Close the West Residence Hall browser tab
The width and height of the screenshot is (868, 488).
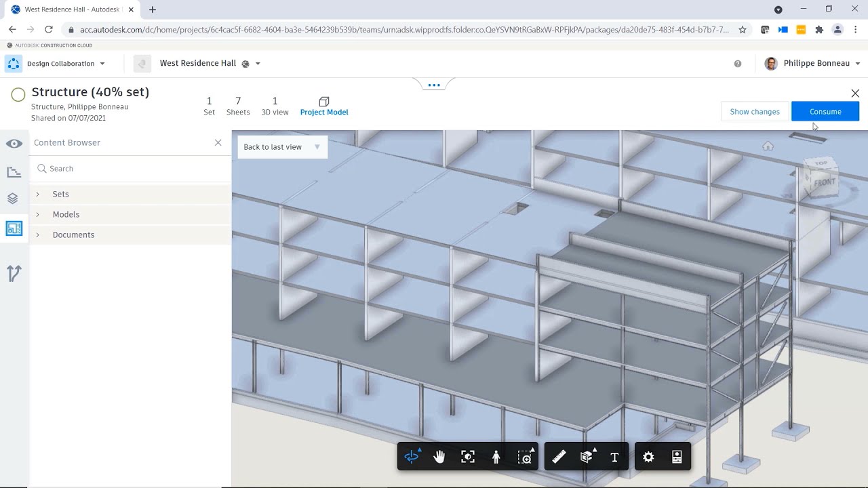pos(131,9)
